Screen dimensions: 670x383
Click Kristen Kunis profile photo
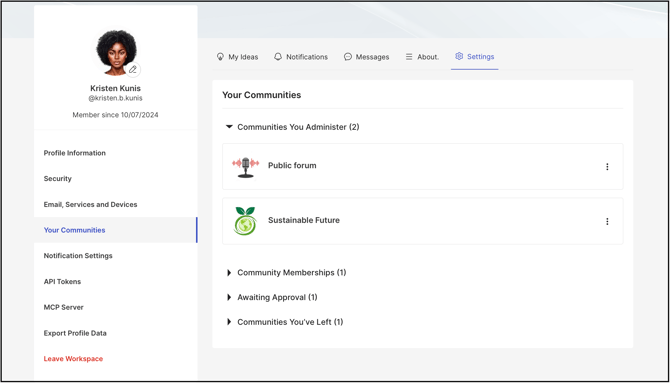click(x=116, y=53)
